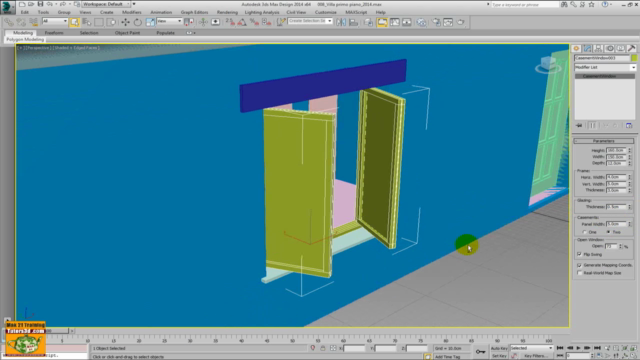
Task: Toggle the Flip Swing checkbox
Action: click(x=580, y=254)
